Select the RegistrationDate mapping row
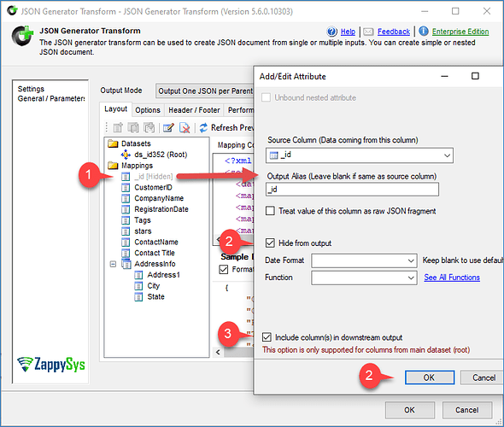Image resolution: width=504 pixels, height=427 pixels. point(161,209)
